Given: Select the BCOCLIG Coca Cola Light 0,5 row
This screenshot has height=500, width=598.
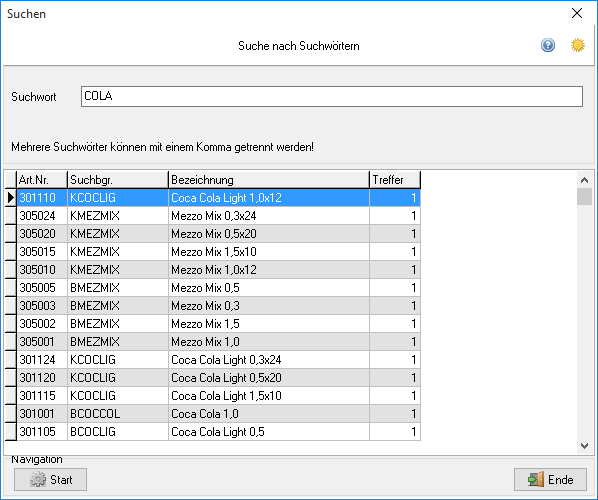Looking at the screenshot, I should pyautogui.click(x=218, y=432).
